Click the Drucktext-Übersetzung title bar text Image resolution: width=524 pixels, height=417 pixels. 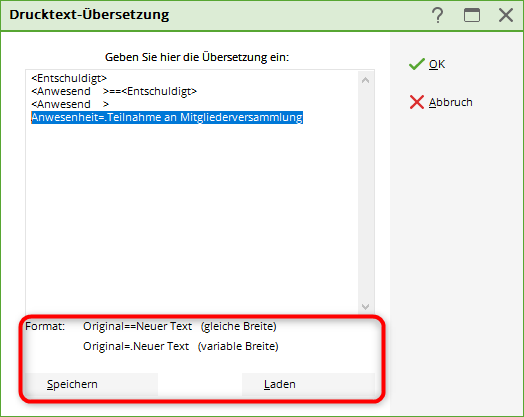89,15
